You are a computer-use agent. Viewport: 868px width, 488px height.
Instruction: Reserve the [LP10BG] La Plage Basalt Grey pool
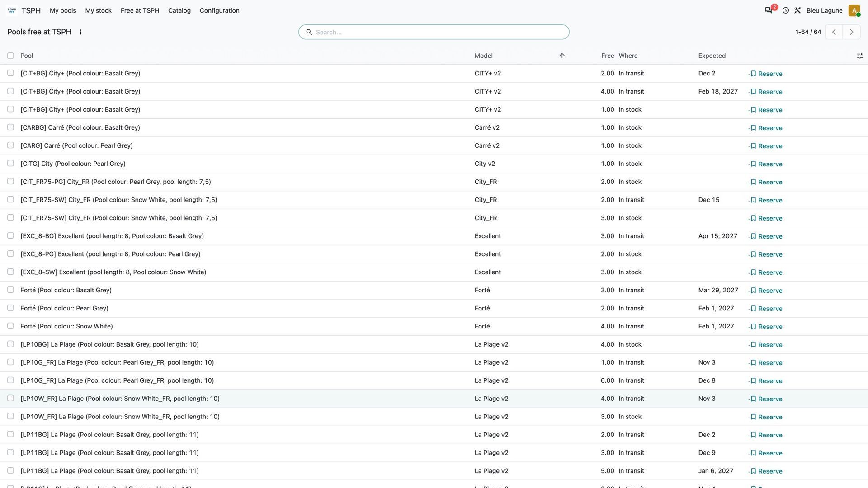pyautogui.click(x=765, y=345)
